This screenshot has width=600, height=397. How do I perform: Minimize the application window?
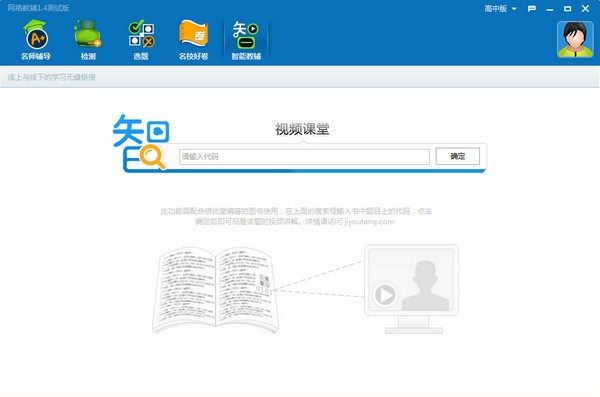pos(550,9)
